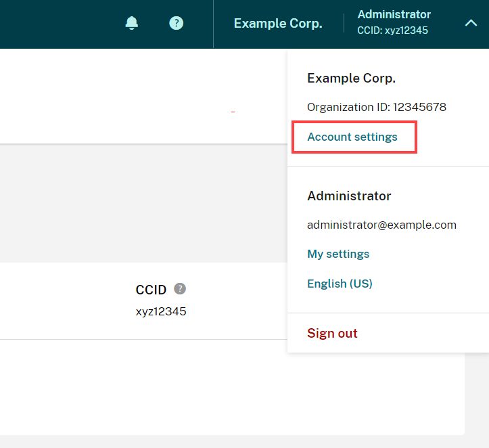
Task: Click the Administrator name in header
Action: [x=394, y=15]
